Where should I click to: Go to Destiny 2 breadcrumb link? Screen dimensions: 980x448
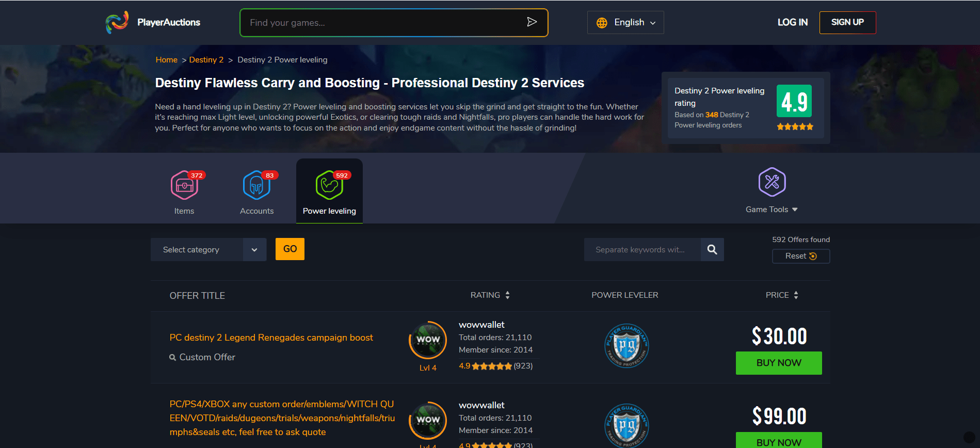pyautogui.click(x=206, y=60)
